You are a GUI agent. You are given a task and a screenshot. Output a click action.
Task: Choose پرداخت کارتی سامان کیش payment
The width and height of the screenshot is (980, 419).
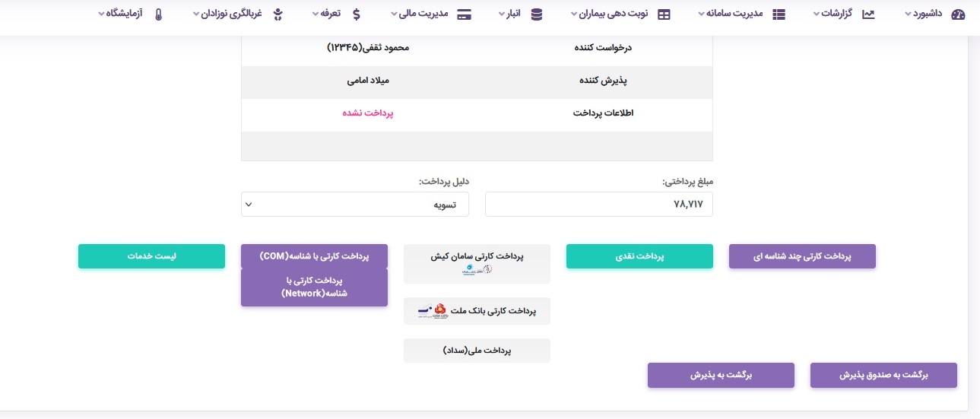point(477,263)
